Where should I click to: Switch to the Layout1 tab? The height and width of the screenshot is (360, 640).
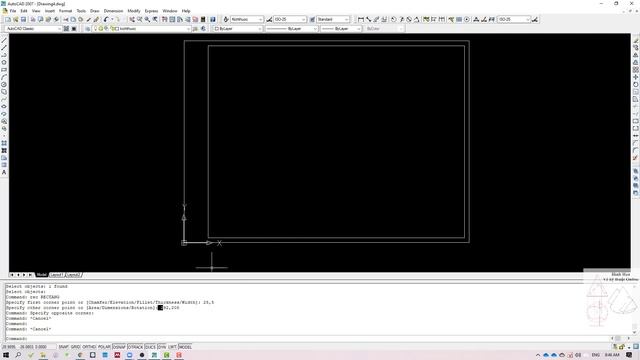56,275
